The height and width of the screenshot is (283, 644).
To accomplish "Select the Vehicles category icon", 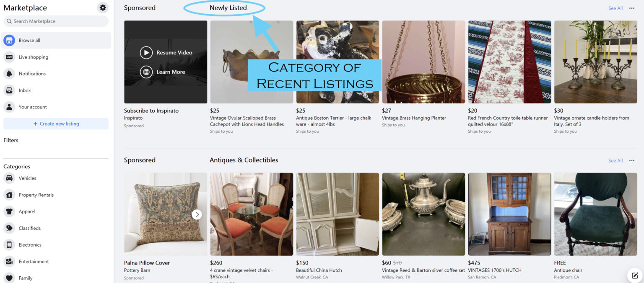I will click(9, 178).
